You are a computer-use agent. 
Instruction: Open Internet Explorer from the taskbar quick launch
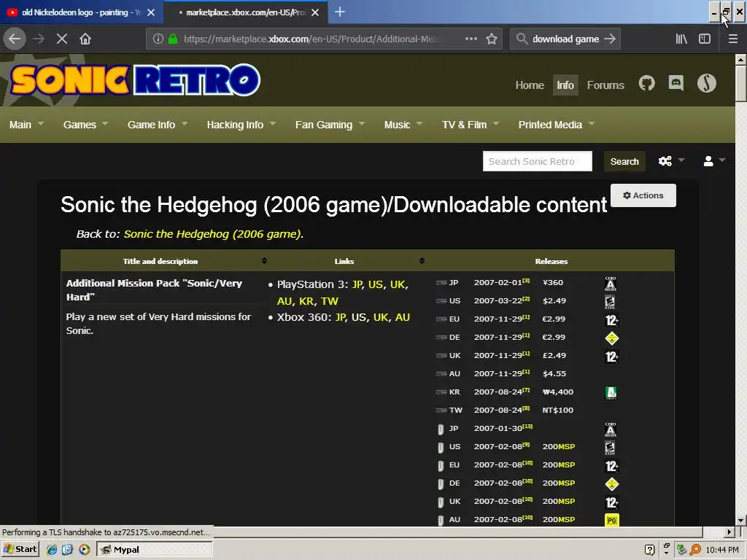[52, 550]
